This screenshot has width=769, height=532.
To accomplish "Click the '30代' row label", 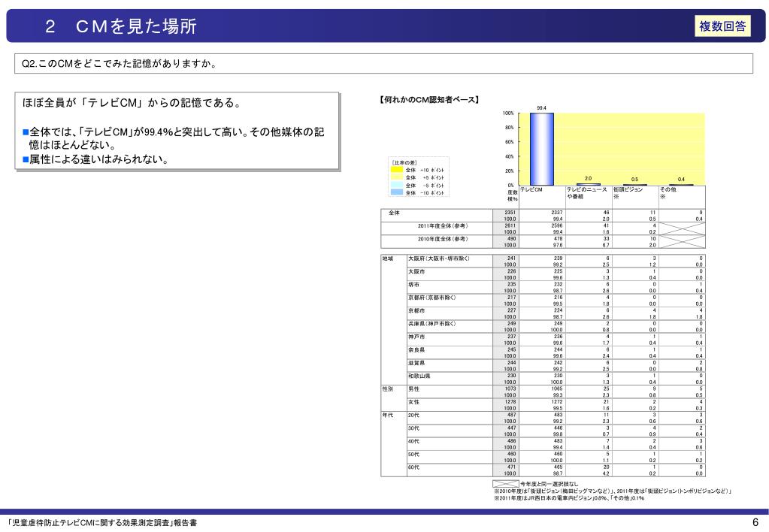I will click(x=413, y=428).
